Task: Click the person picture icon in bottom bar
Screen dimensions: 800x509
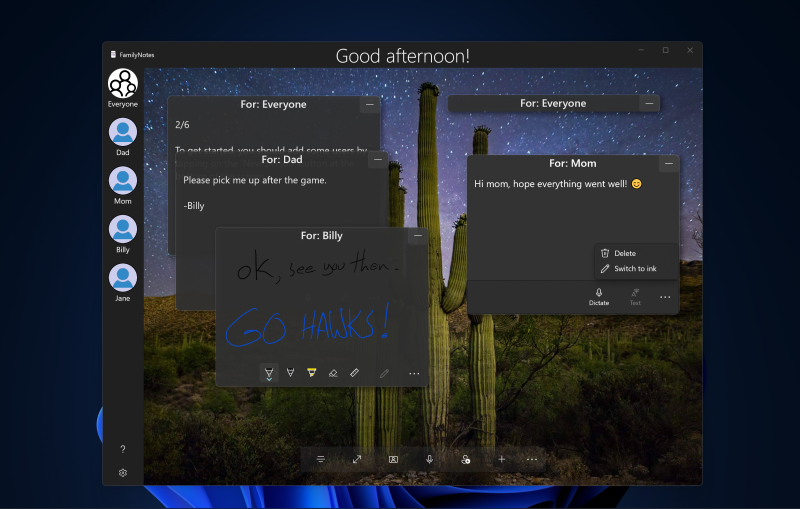Action: click(393, 460)
